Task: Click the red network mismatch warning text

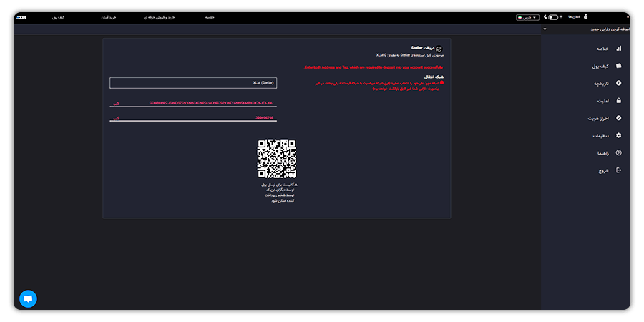Action: click(379, 85)
